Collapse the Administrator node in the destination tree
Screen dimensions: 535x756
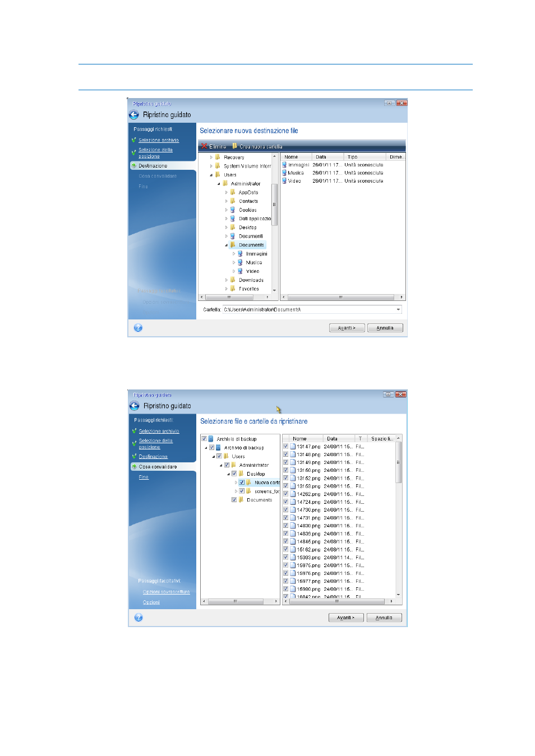pyautogui.click(x=219, y=184)
